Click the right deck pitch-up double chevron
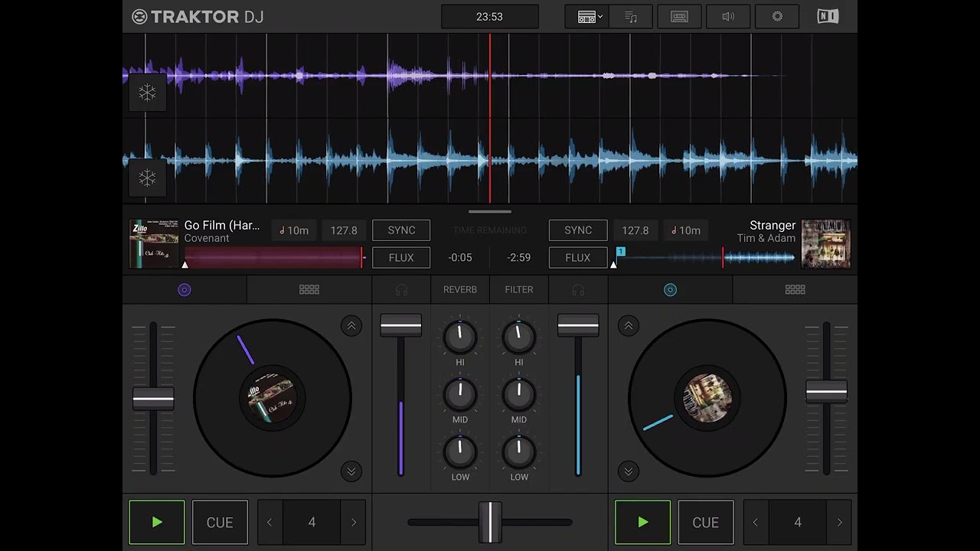The image size is (980, 551). coord(629,326)
